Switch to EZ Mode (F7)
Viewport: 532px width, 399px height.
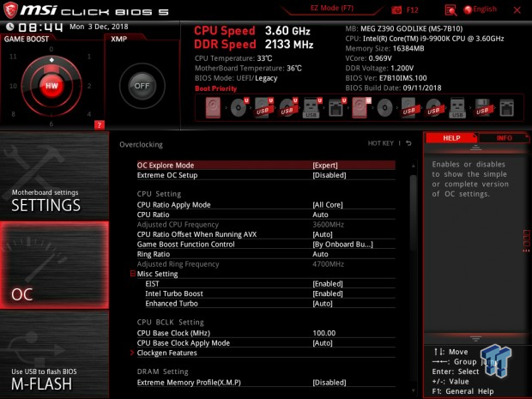click(332, 8)
